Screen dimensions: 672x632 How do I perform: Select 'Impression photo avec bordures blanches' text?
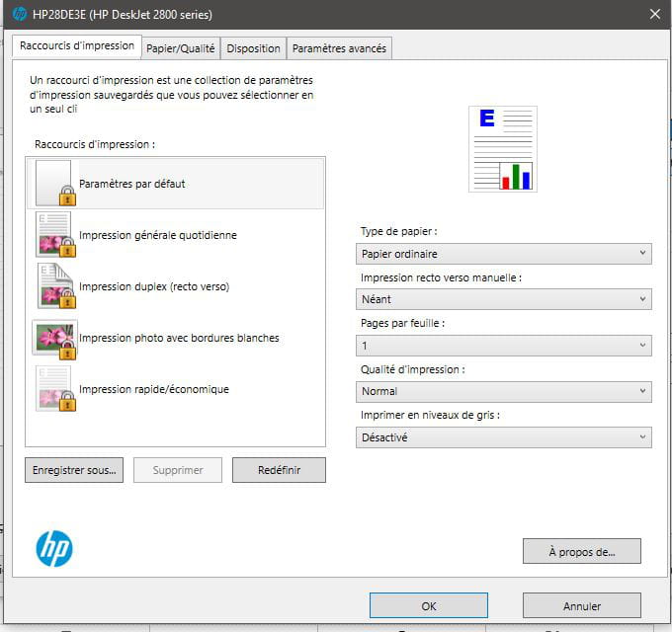coord(179,338)
